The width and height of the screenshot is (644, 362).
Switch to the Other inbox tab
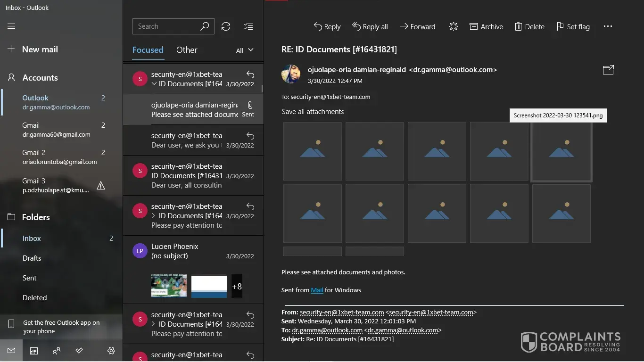click(187, 50)
